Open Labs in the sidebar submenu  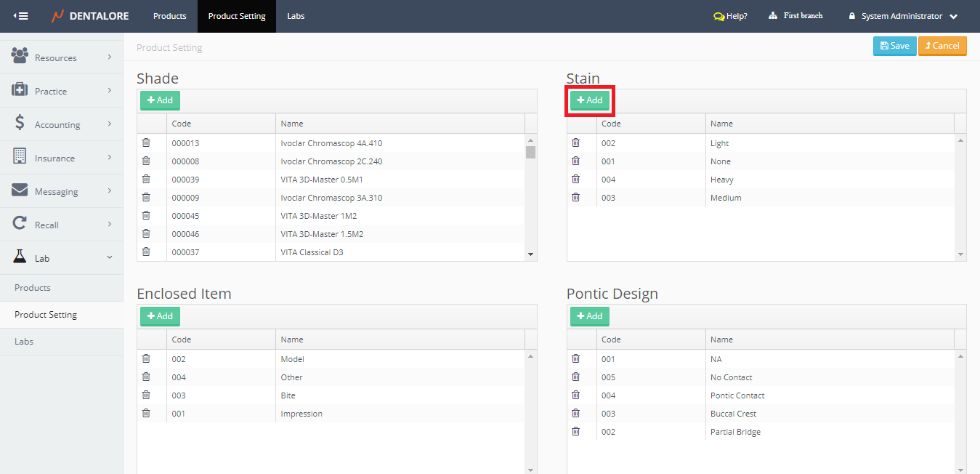click(x=24, y=342)
